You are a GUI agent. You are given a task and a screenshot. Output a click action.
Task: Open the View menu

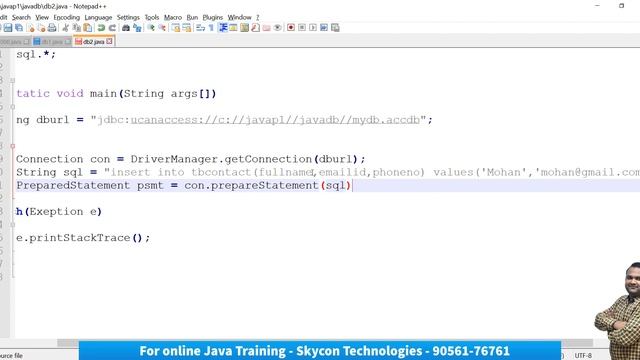pyautogui.click(x=42, y=18)
